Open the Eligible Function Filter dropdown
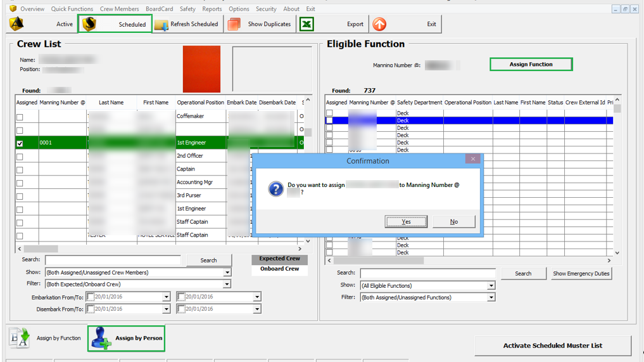 coord(491,297)
